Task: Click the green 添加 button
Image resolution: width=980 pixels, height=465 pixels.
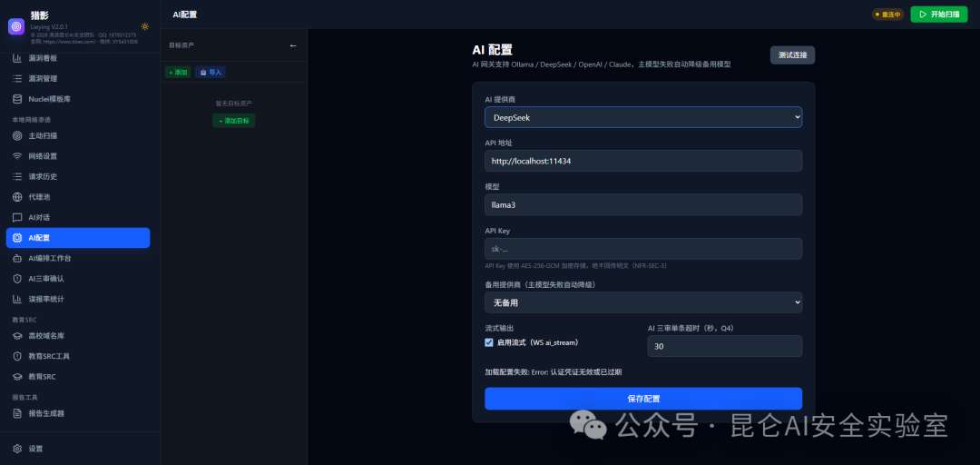Action: point(178,72)
